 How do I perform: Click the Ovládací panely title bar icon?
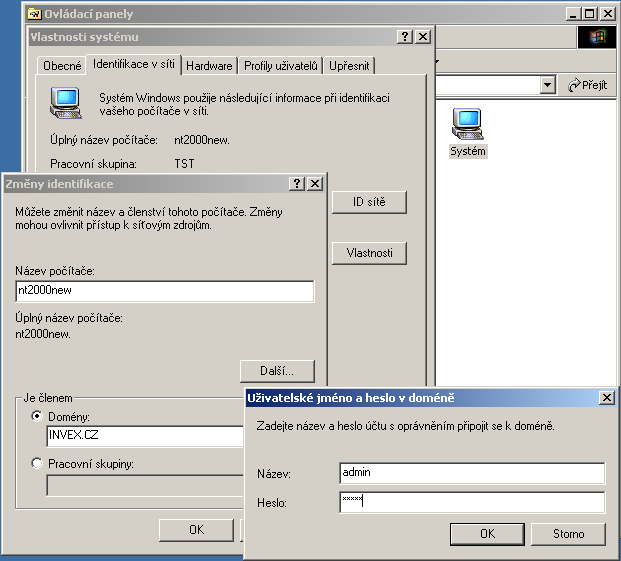click(x=34, y=14)
